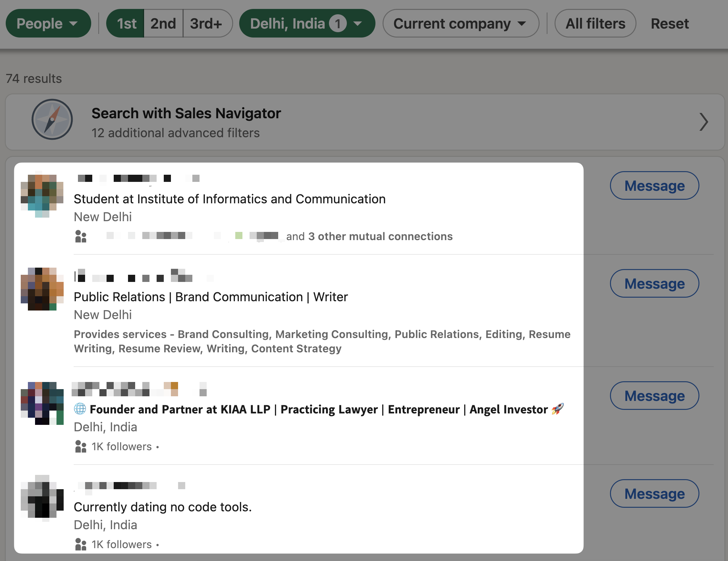
Task: Toggle the 3rd+ connections filter
Action: point(207,24)
